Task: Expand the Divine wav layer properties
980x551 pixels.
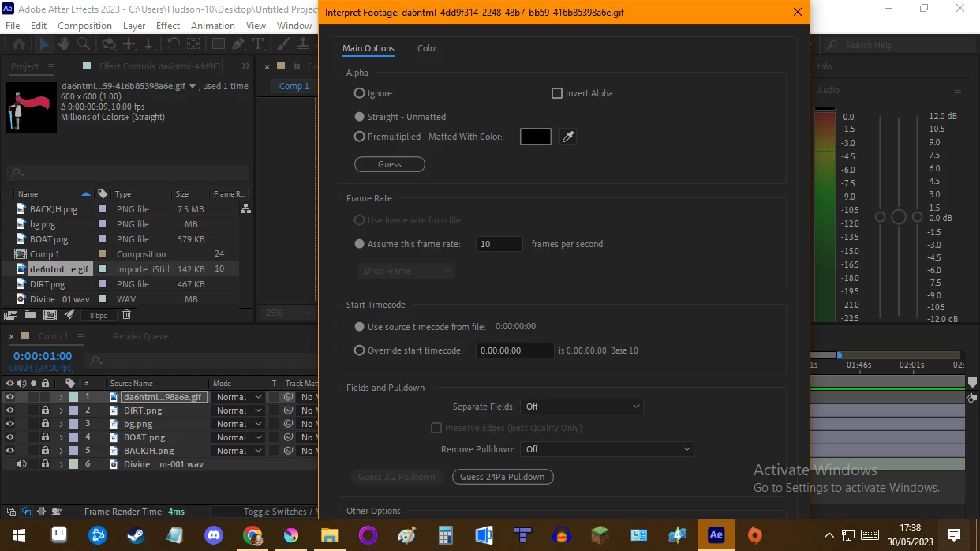Action: click(x=61, y=464)
